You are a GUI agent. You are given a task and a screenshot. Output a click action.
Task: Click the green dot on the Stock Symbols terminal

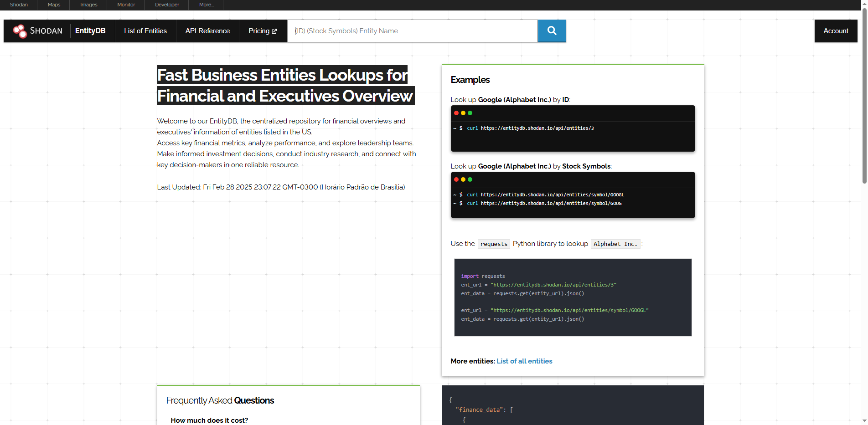pyautogui.click(x=470, y=179)
